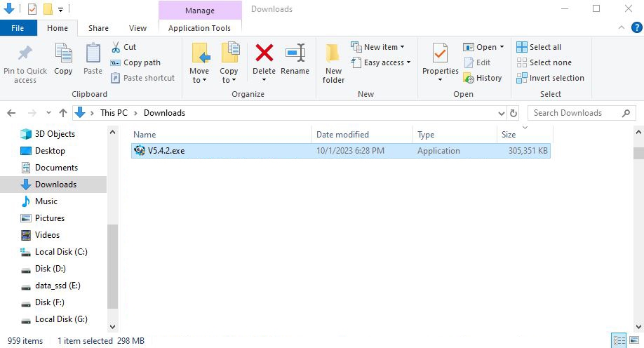Refresh the Downloads folder view

coord(514,113)
